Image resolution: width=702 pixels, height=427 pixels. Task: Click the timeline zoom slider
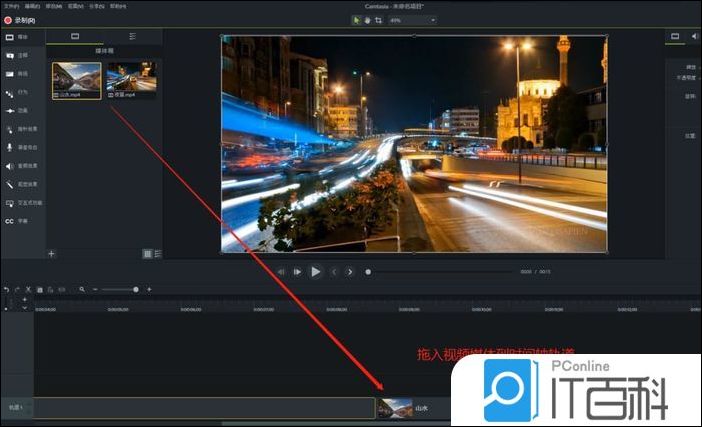click(x=120, y=289)
